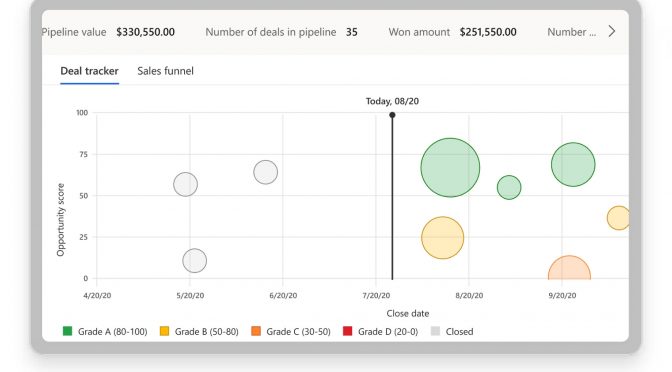Select the partly cut-off yellow bubble at right edge
The height and width of the screenshot is (372, 672).
[x=618, y=218]
